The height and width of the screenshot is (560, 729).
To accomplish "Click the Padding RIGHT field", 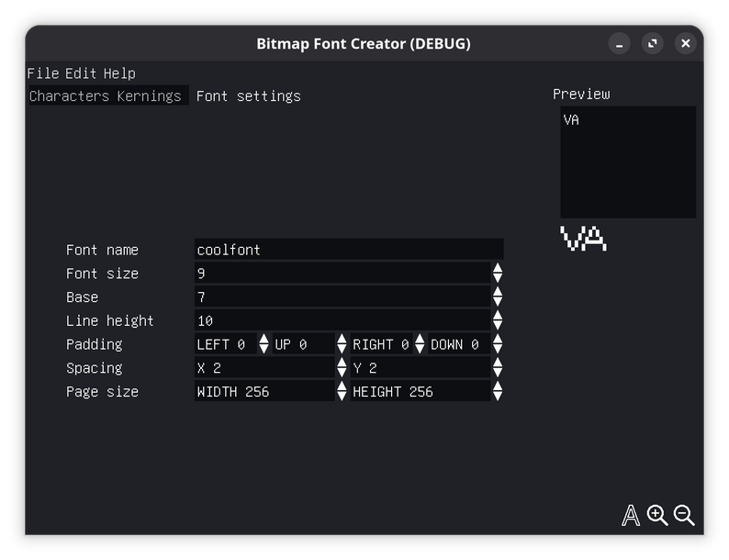I will [x=381, y=344].
